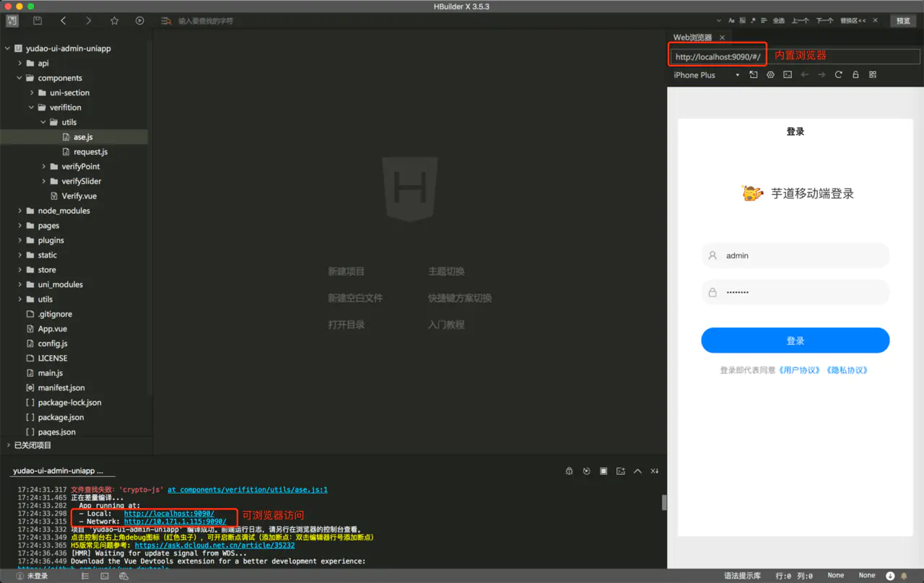This screenshot has width=924, height=583.
Task: Click the star bookmark icon in toolbar
Action: [114, 21]
